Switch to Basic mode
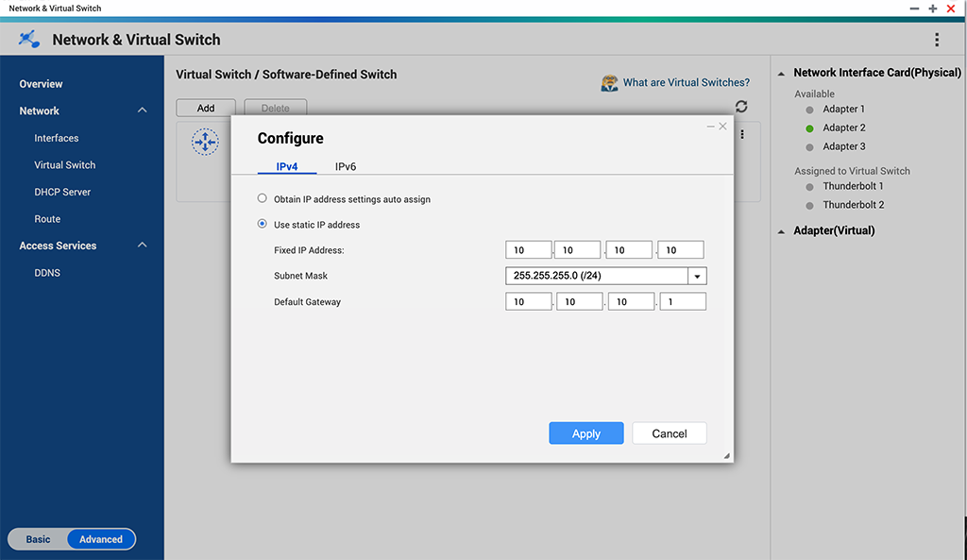Viewport: 967px width, 560px height. 38,539
